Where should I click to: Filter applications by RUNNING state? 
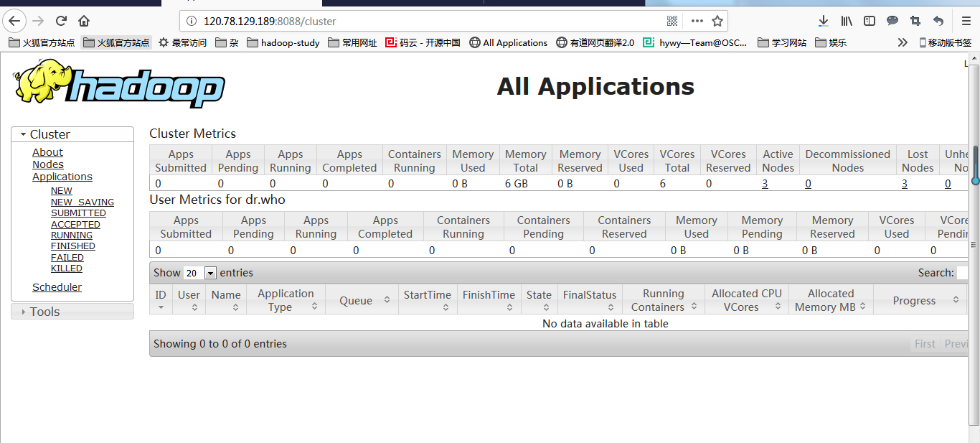[x=72, y=236]
